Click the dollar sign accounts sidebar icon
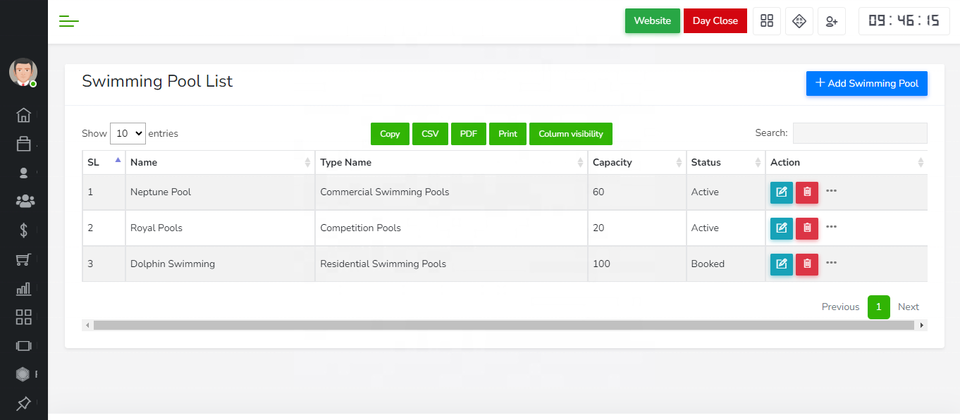960x420 pixels. [24, 230]
